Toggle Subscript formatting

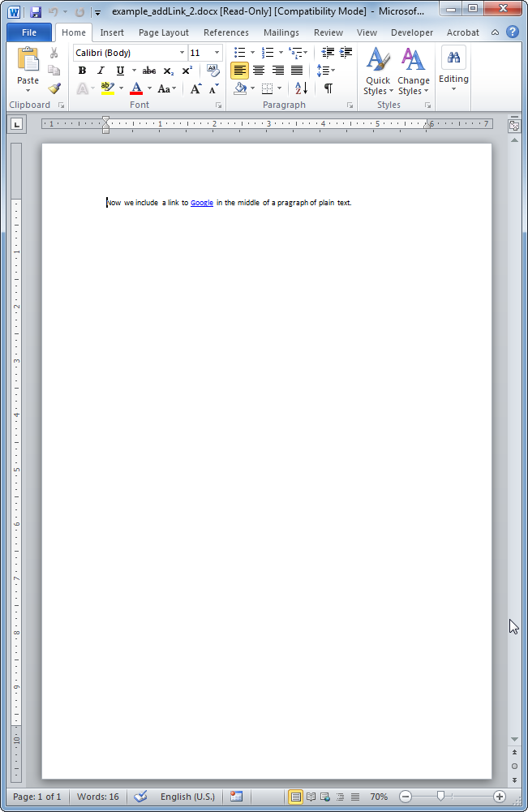[x=168, y=71]
